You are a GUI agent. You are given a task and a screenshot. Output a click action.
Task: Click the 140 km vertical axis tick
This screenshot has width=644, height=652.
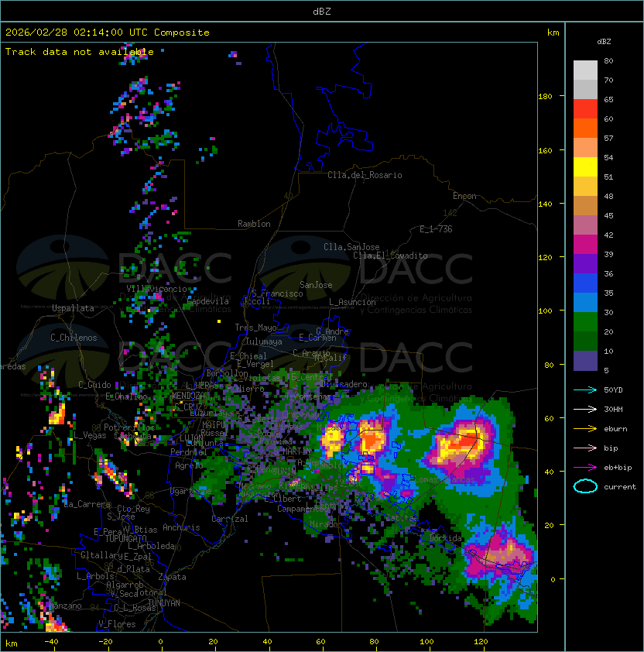(545, 204)
